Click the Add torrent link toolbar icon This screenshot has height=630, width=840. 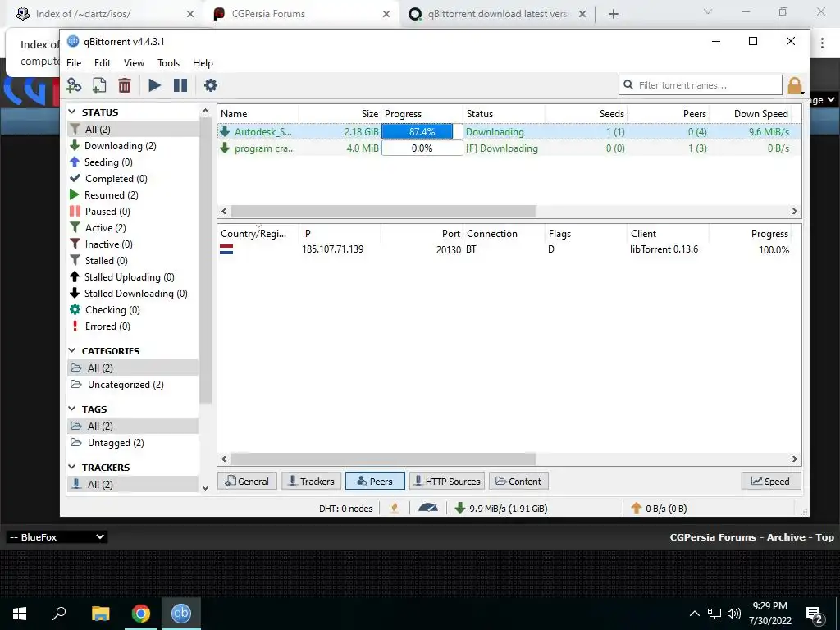74,85
